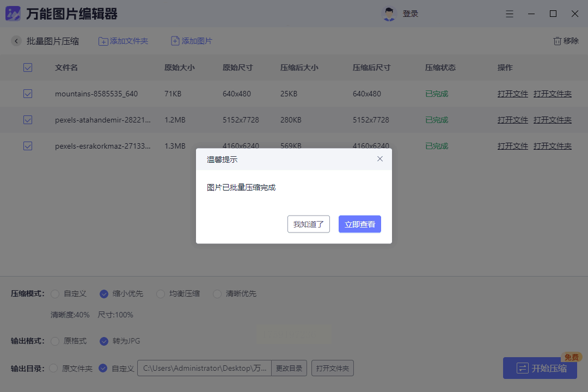The height and width of the screenshot is (392, 588).
Task: Uncheck the pexels-esrakorkmaz file checkbox
Action: click(28, 146)
